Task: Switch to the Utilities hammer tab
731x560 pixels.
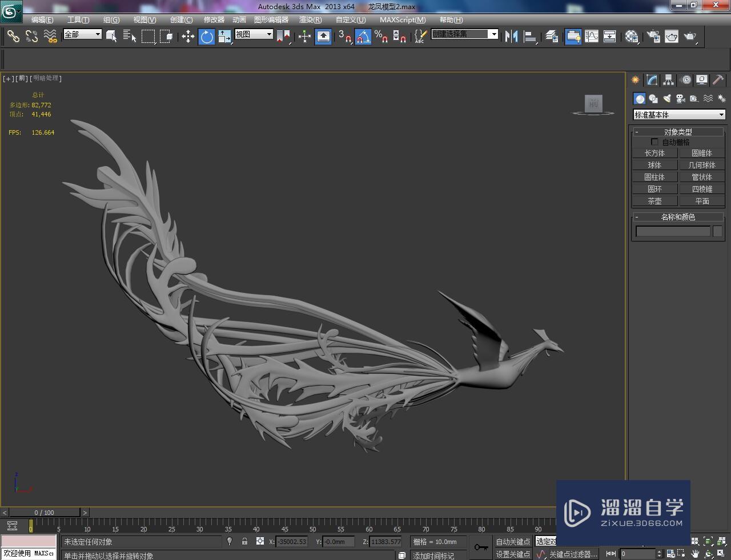Action: tap(718, 80)
